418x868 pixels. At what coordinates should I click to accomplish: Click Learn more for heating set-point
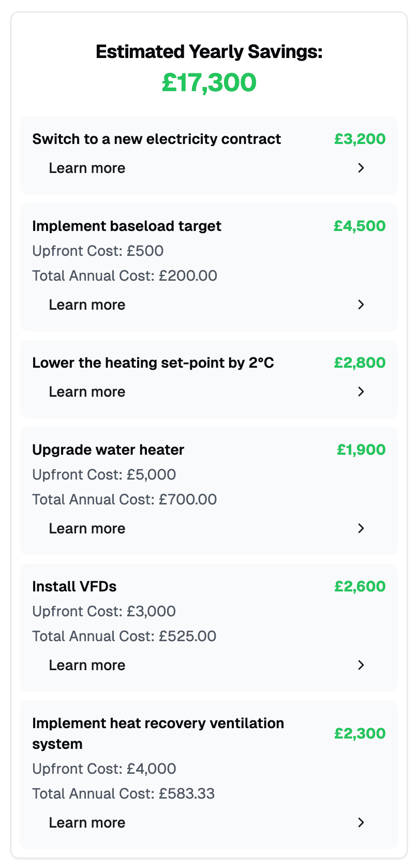(87, 392)
